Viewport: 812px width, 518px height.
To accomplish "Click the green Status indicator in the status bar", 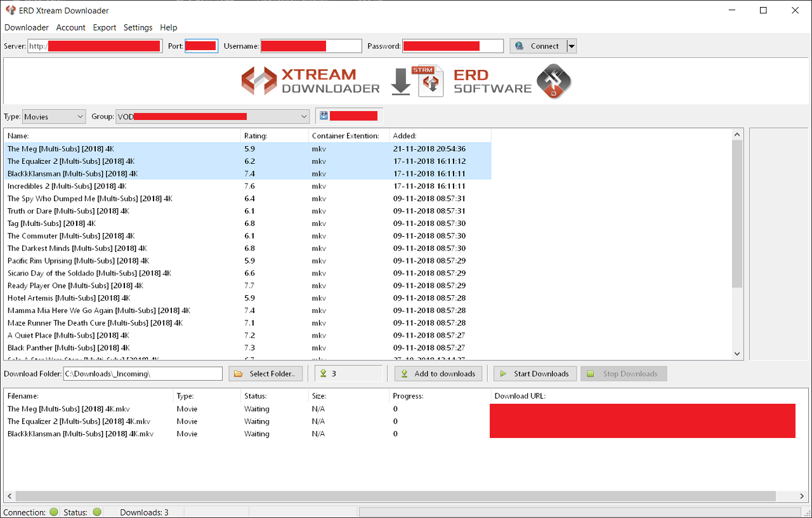I will (97, 512).
